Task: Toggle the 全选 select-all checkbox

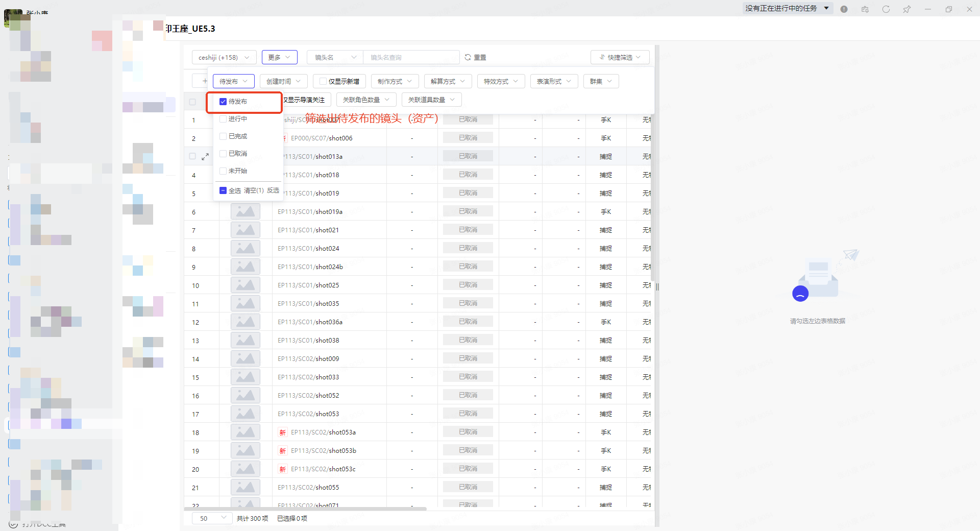Action: (x=223, y=190)
